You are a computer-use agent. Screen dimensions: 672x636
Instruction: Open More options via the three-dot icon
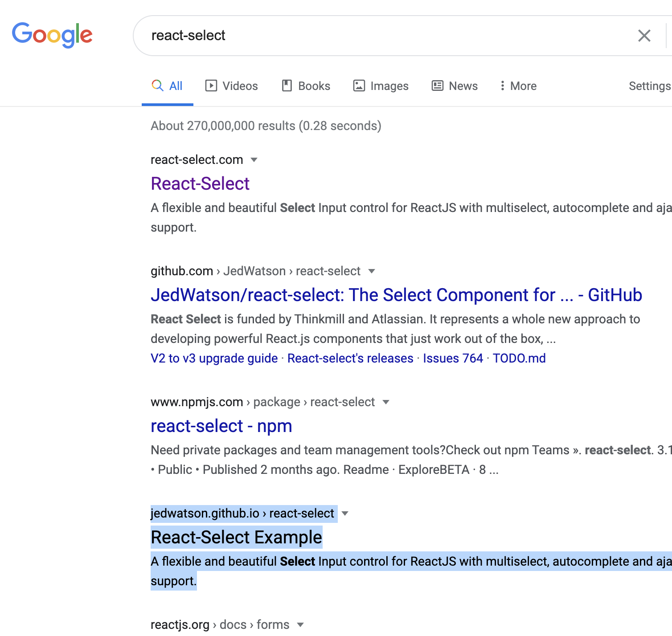pos(503,86)
